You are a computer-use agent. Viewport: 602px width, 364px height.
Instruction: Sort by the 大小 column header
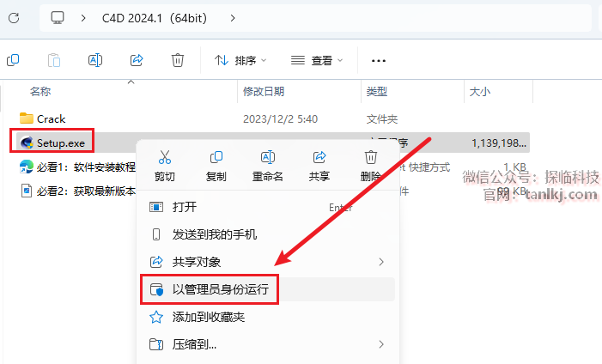tap(480, 91)
